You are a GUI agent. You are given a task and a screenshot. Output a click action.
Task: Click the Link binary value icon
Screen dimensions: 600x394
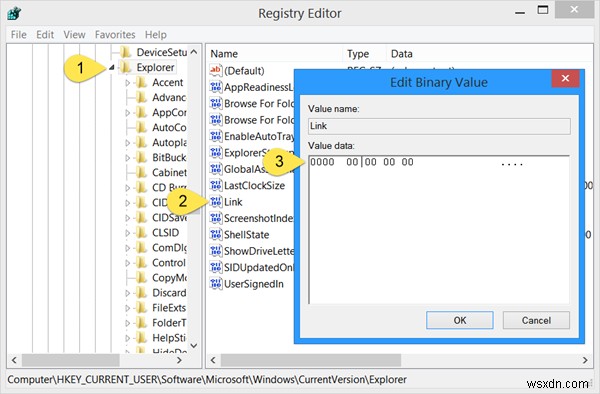[216, 202]
